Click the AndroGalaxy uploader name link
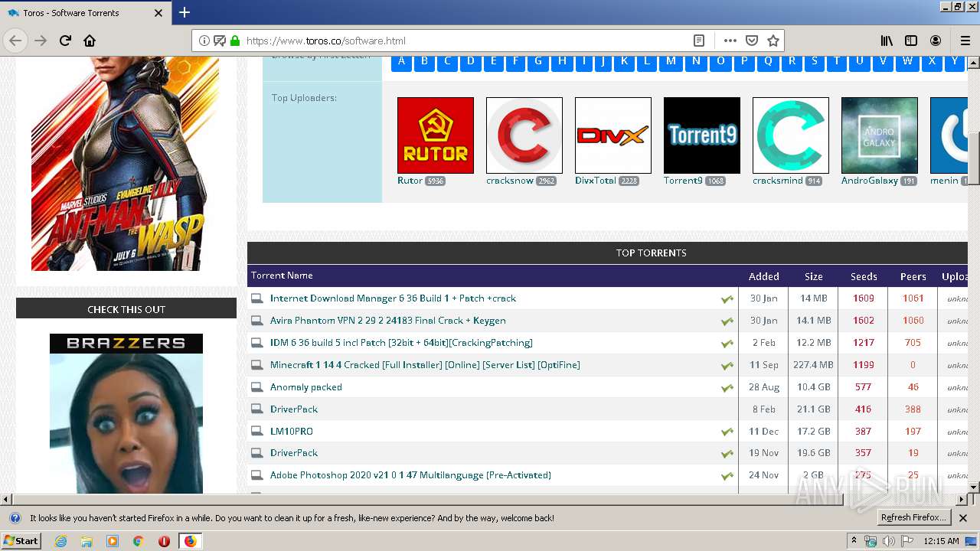The height and width of the screenshot is (551, 980). pos(870,181)
